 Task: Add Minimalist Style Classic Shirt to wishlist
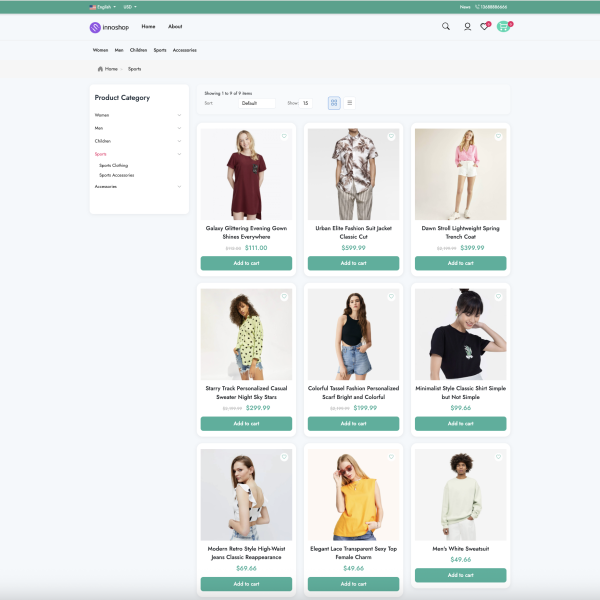click(498, 297)
